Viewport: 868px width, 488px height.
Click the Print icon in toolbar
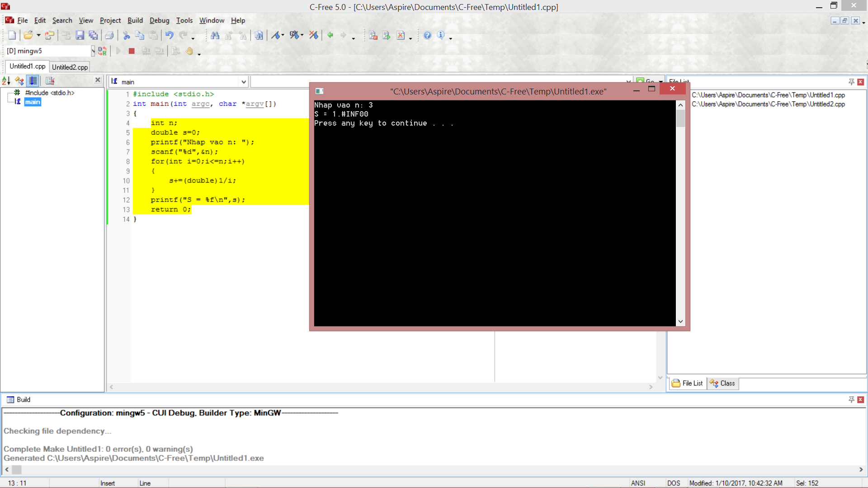(109, 35)
